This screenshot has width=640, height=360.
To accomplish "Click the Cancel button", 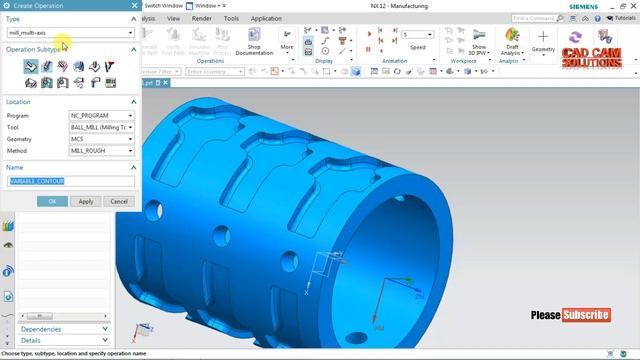I will 119,202.
